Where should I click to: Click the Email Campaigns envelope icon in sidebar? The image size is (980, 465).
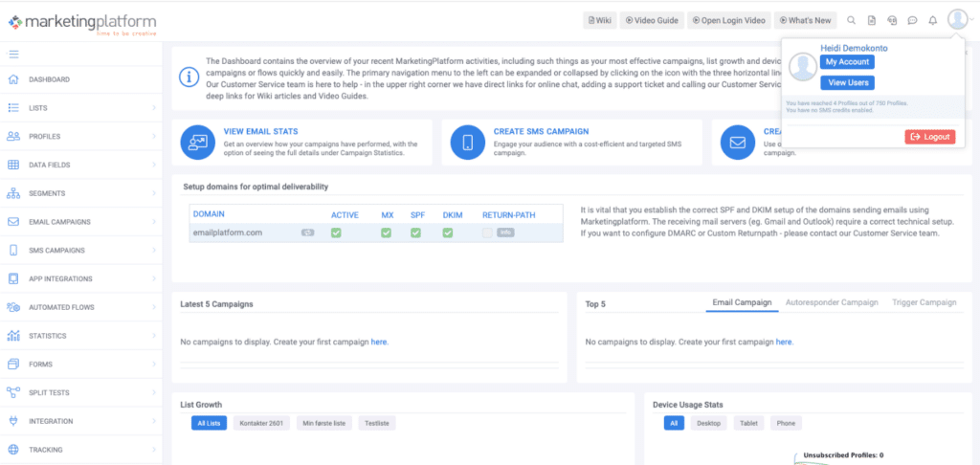pos(13,222)
